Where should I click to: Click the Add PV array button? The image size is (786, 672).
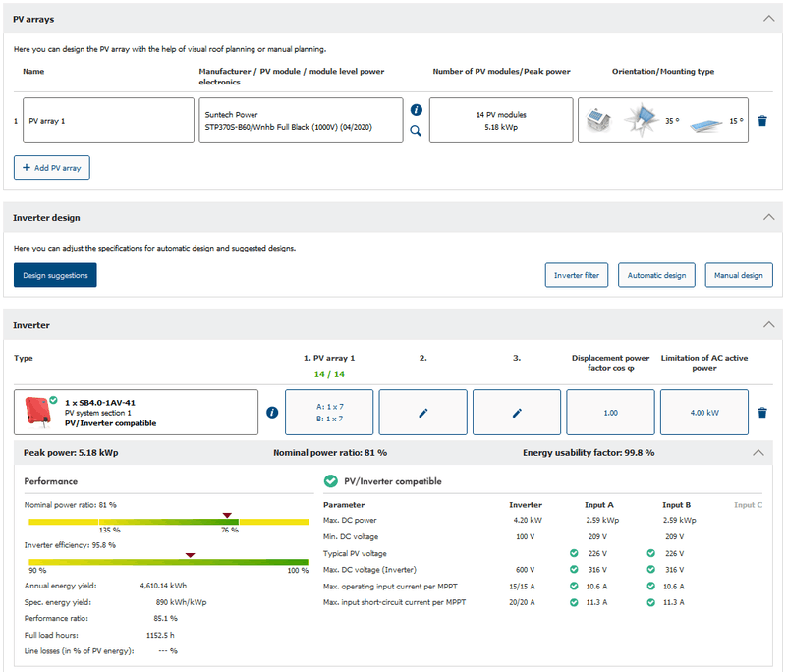tap(52, 168)
